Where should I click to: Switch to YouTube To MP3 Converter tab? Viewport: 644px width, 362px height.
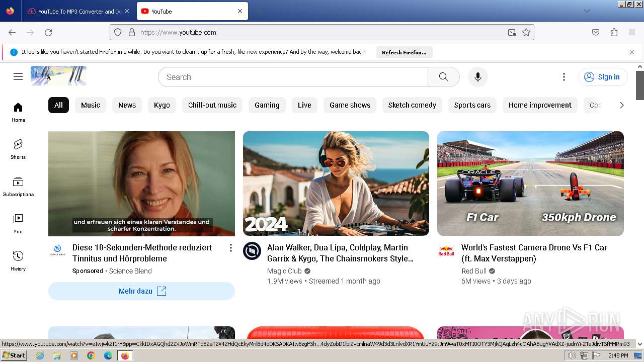tap(75, 11)
